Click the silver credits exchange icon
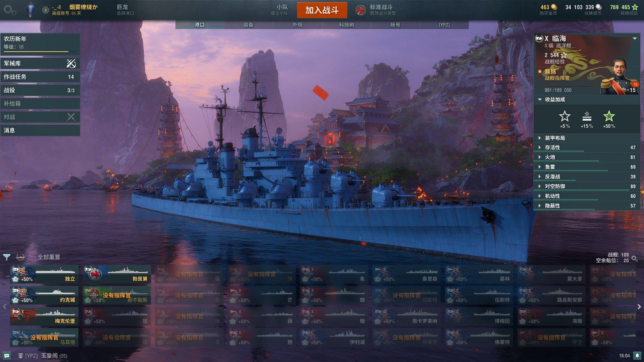 point(599,7)
